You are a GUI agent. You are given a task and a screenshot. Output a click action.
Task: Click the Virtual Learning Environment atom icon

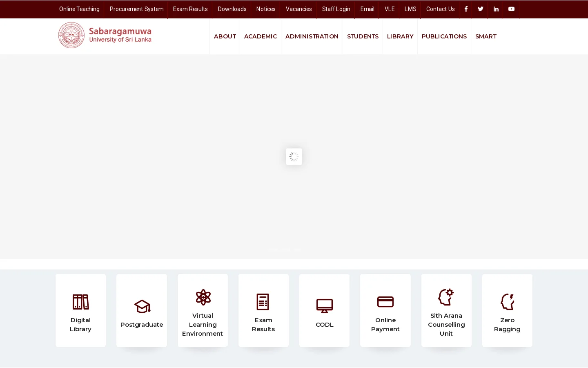[x=203, y=297]
